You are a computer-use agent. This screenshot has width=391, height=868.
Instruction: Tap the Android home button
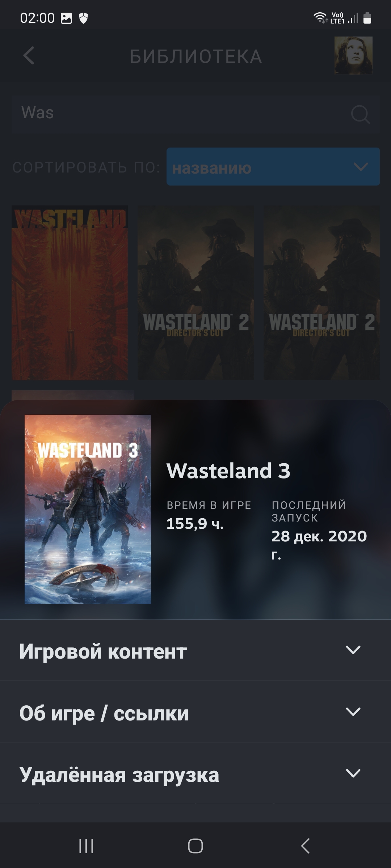coord(195,846)
